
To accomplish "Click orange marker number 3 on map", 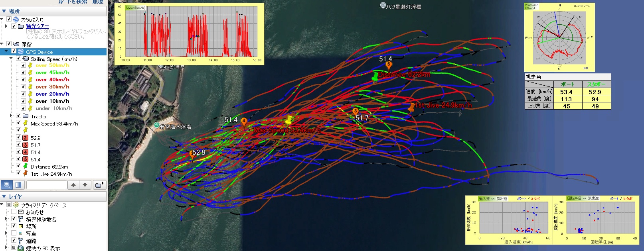I will [x=355, y=112].
